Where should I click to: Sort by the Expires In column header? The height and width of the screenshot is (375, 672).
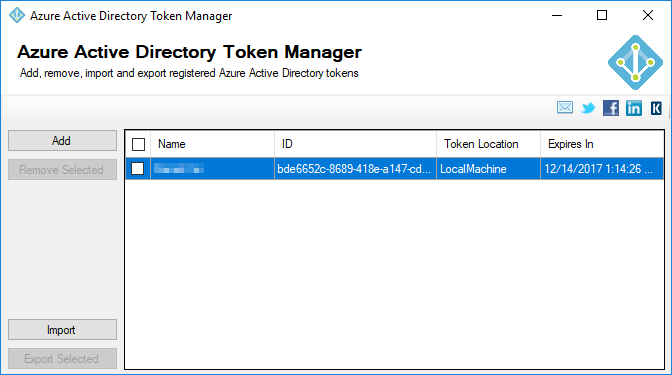tap(602, 144)
